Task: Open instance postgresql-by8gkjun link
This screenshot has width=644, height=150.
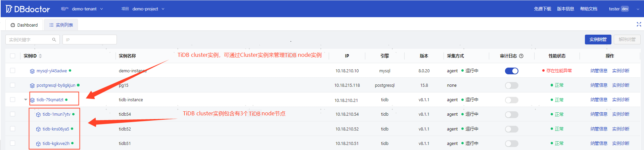Action: [x=56, y=85]
